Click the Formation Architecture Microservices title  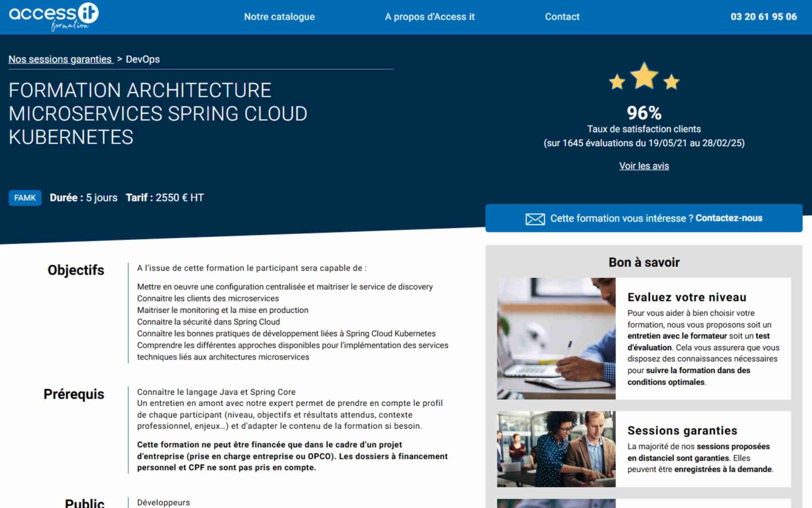(158, 114)
